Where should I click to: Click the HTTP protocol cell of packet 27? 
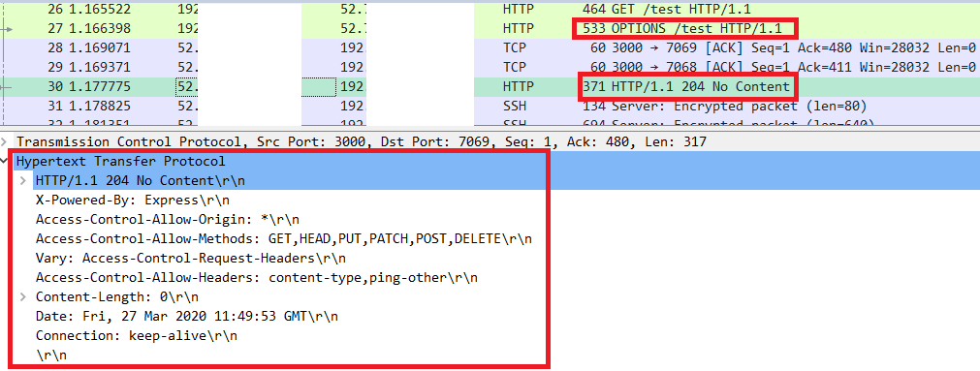pos(519,29)
